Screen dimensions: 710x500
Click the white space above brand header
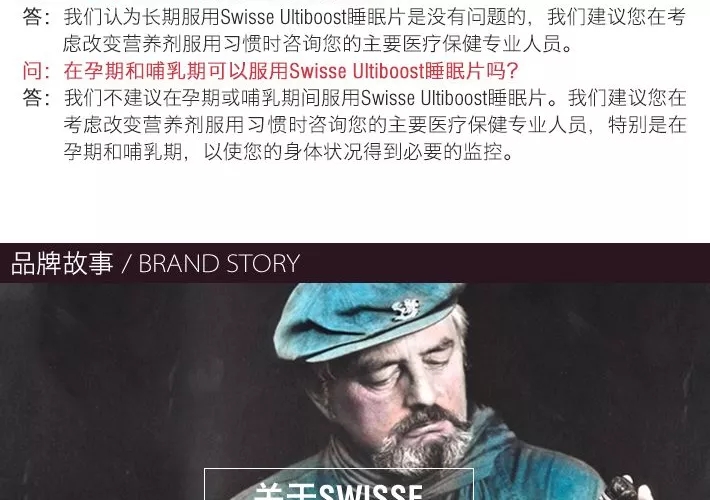point(355,204)
